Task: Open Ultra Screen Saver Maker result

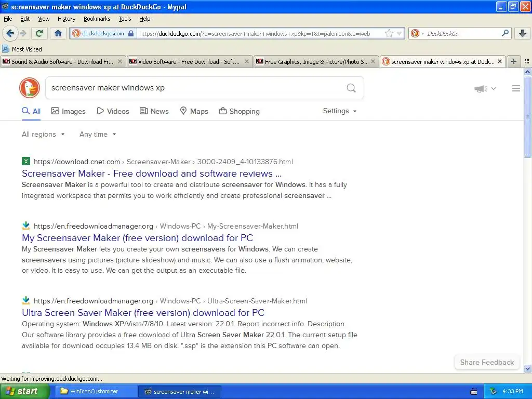Action: [143, 312]
